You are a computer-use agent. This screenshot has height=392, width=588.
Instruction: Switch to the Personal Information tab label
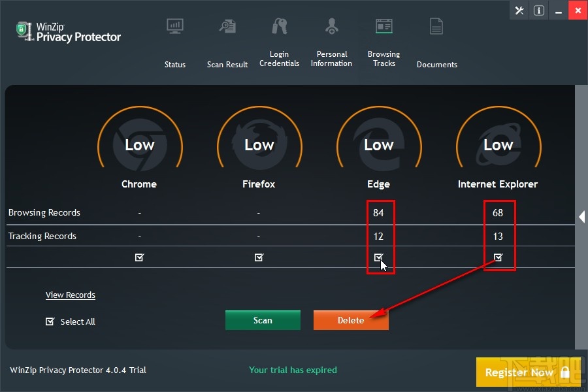pos(331,59)
